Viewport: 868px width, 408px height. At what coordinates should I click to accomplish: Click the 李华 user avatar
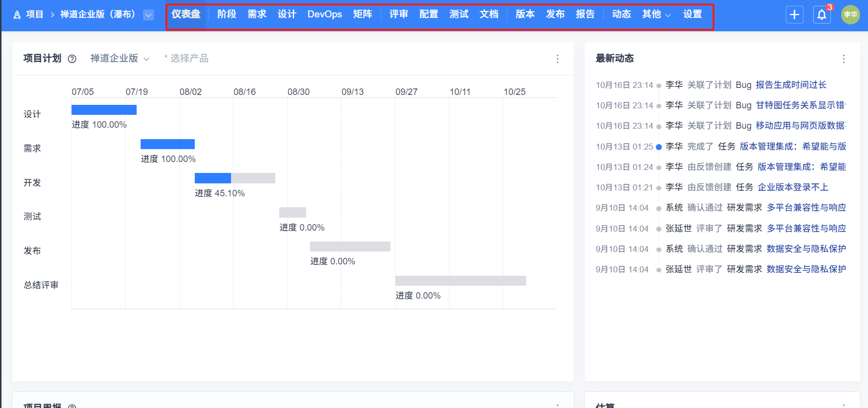click(x=850, y=15)
